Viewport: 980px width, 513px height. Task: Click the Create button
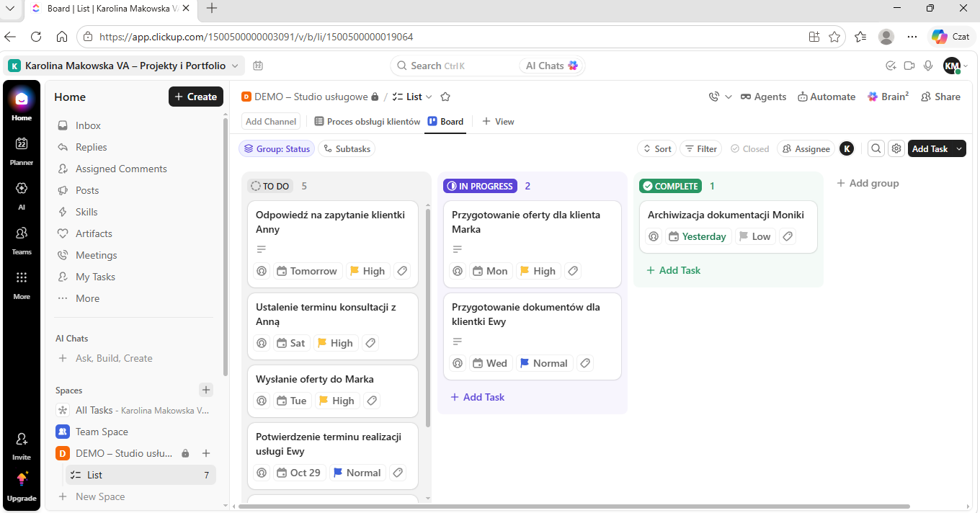point(196,97)
